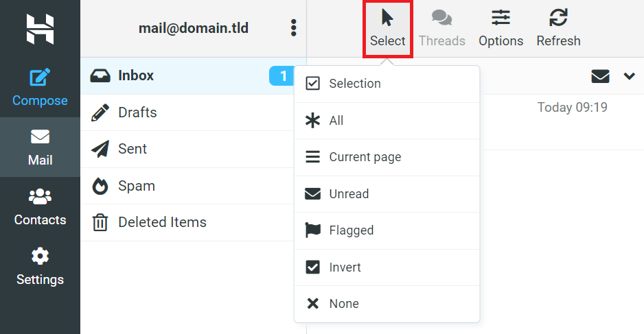Click the Hostinger logo icon
Image resolution: width=644 pixels, height=334 pixels.
point(40,28)
